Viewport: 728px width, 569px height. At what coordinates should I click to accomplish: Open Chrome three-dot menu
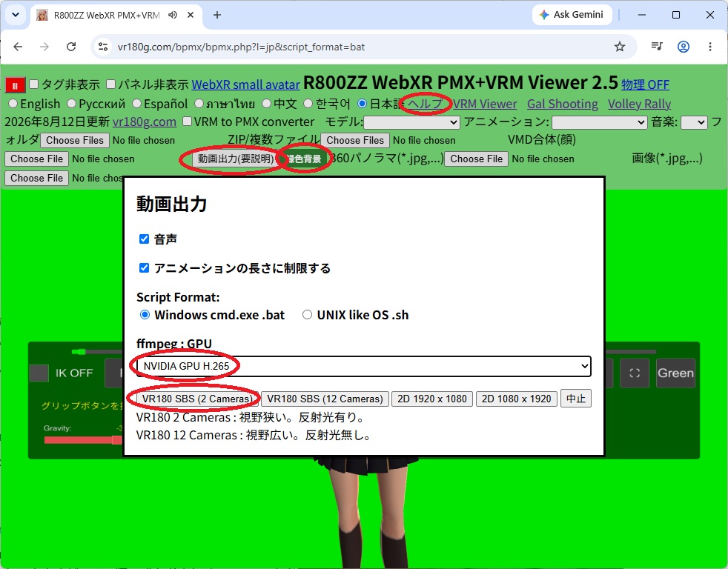point(710,47)
